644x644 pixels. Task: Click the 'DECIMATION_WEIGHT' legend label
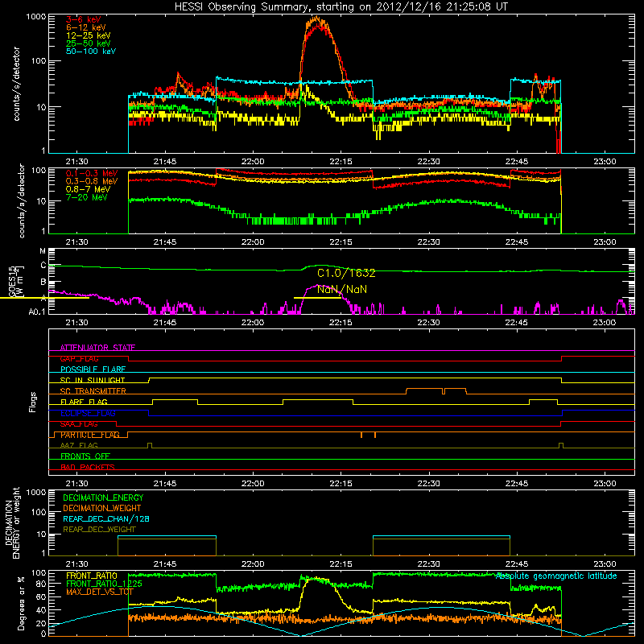tap(102, 509)
